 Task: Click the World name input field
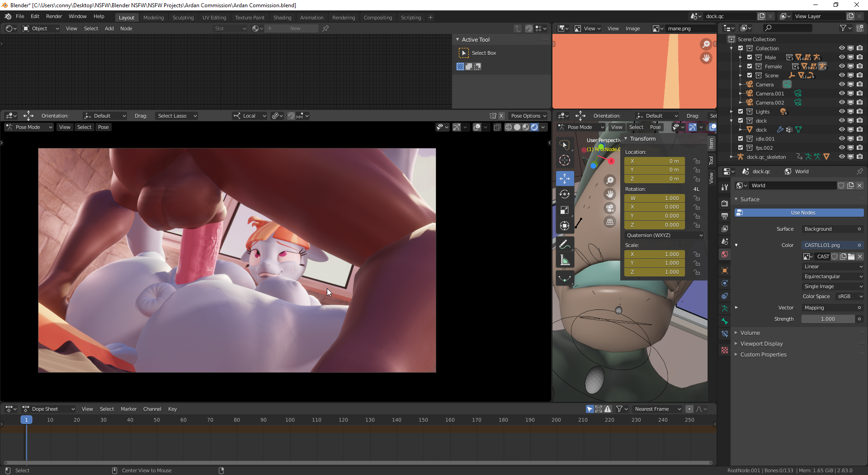pyautogui.click(x=792, y=185)
